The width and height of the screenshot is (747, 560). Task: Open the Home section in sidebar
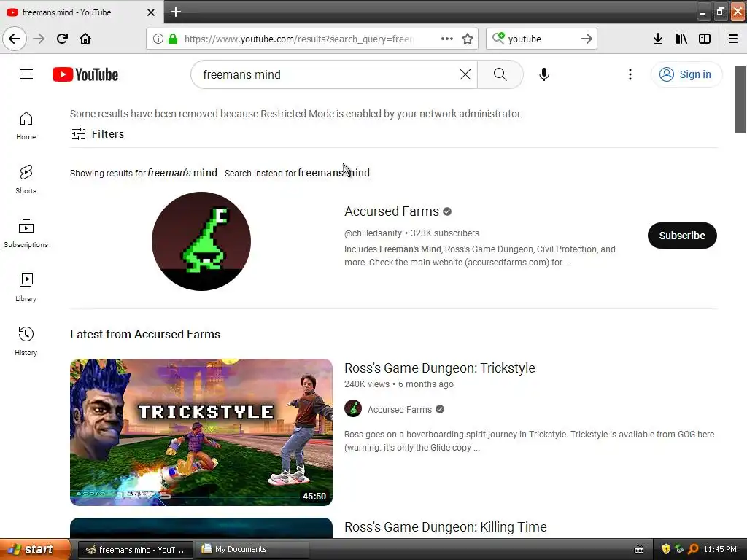coord(26,125)
